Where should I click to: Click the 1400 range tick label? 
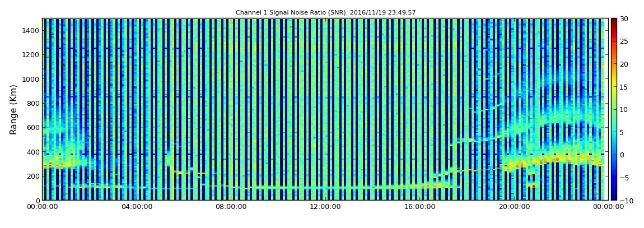click(31, 30)
